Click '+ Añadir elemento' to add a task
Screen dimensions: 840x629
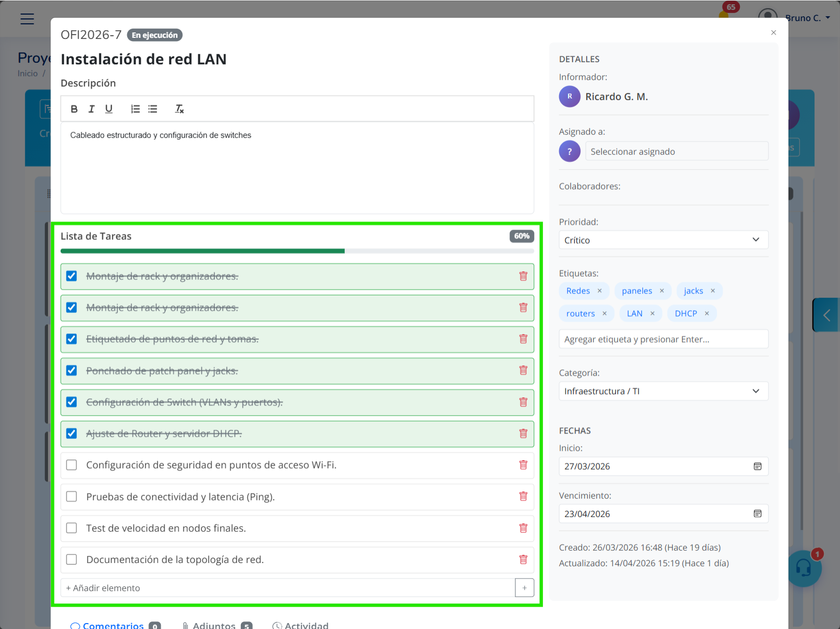tap(102, 587)
